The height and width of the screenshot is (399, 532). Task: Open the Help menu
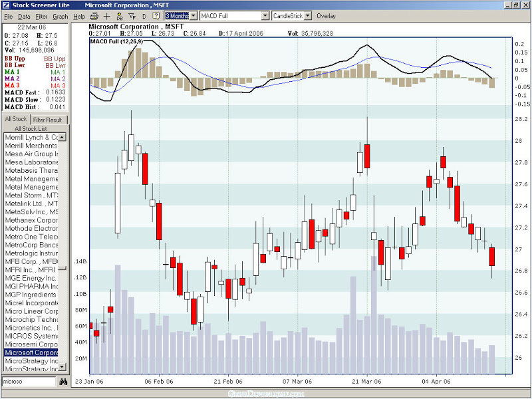(79, 16)
